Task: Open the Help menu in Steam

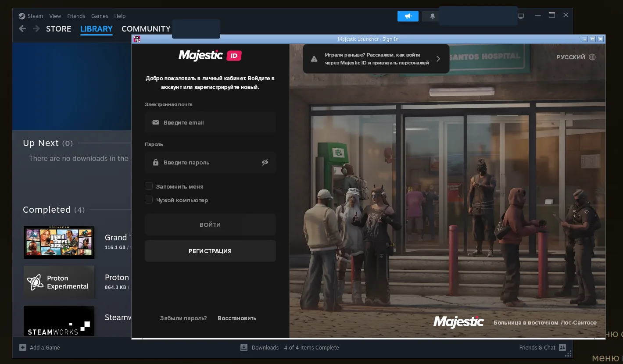Action: (x=120, y=16)
